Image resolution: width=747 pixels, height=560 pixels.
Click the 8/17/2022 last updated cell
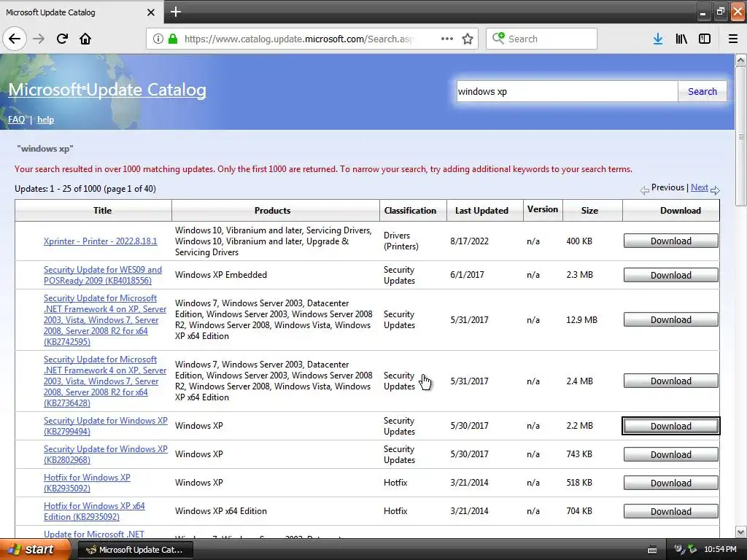click(x=469, y=241)
